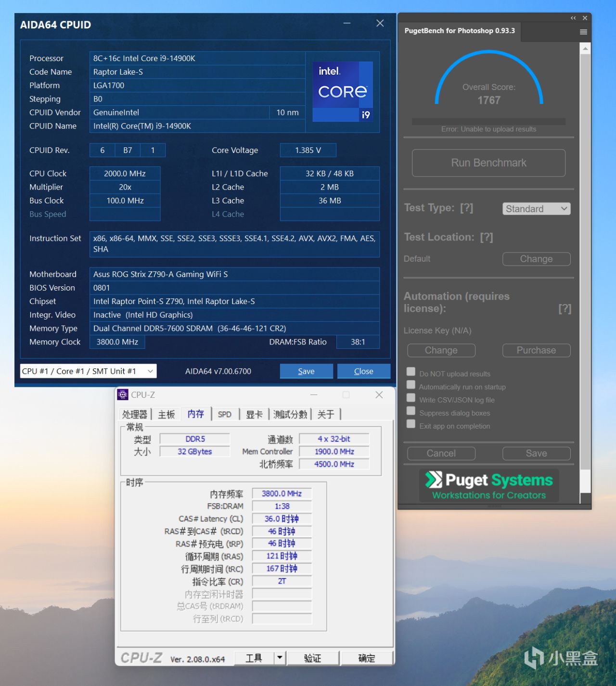Viewport: 616px width, 686px height.
Task: Click the 4 x 32-bit channel value
Action: [x=334, y=439]
